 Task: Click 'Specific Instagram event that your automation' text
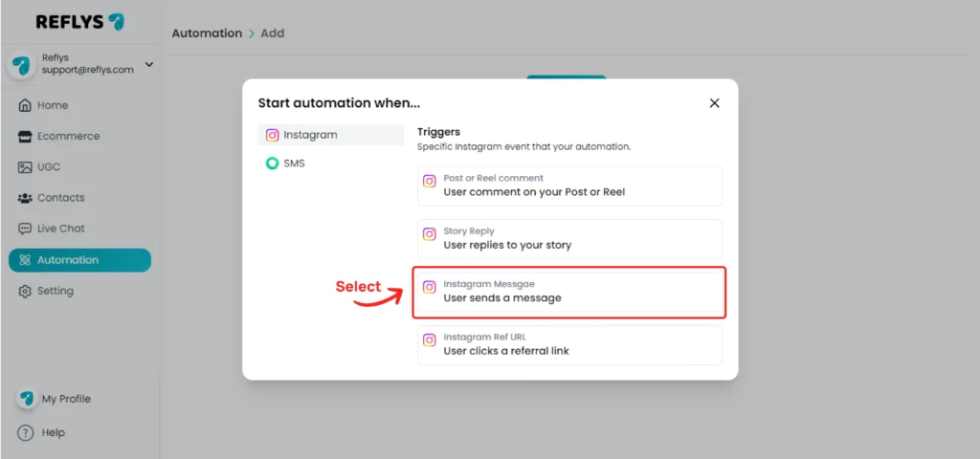coord(523,147)
